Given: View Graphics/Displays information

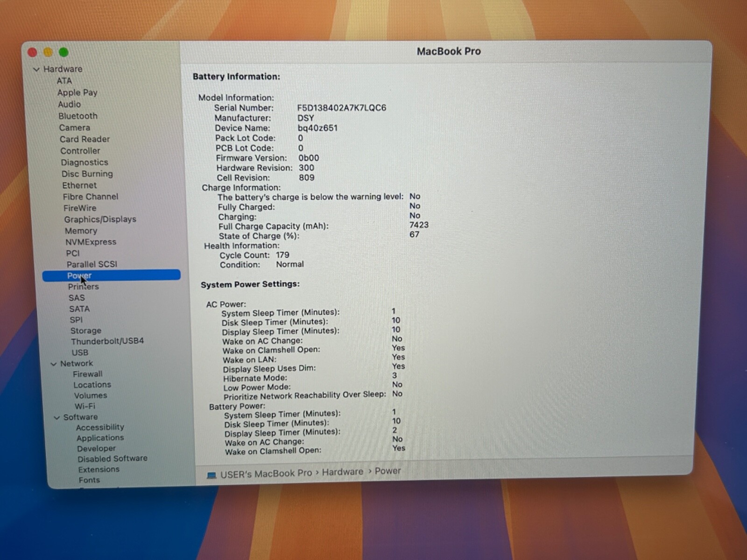Looking at the screenshot, I should (100, 219).
